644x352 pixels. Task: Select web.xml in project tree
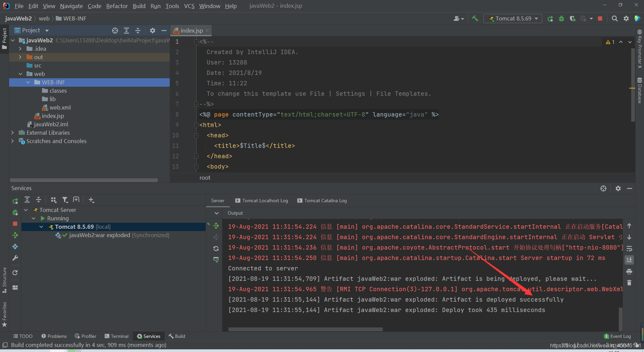tap(56, 107)
